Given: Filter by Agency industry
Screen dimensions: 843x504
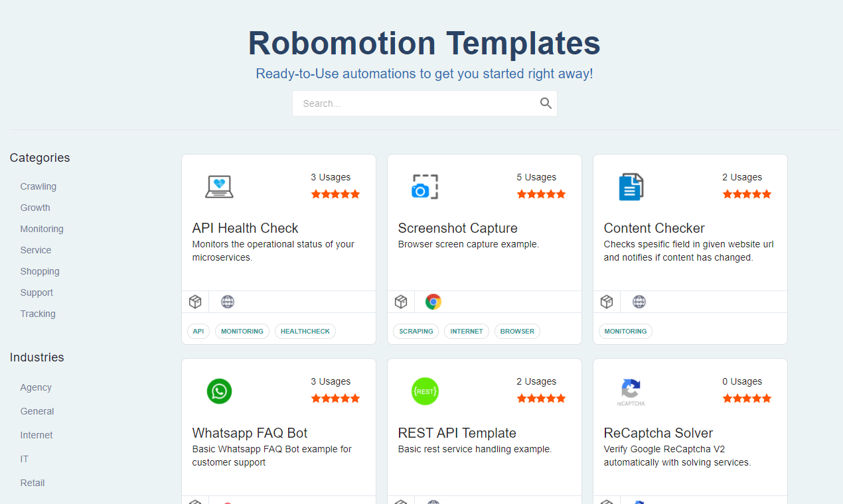Looking at the screenshot, I should coord(36,387).
